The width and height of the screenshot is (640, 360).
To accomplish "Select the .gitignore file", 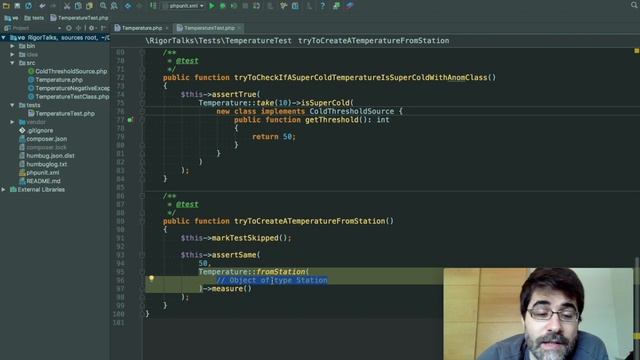I will (36, 130).
